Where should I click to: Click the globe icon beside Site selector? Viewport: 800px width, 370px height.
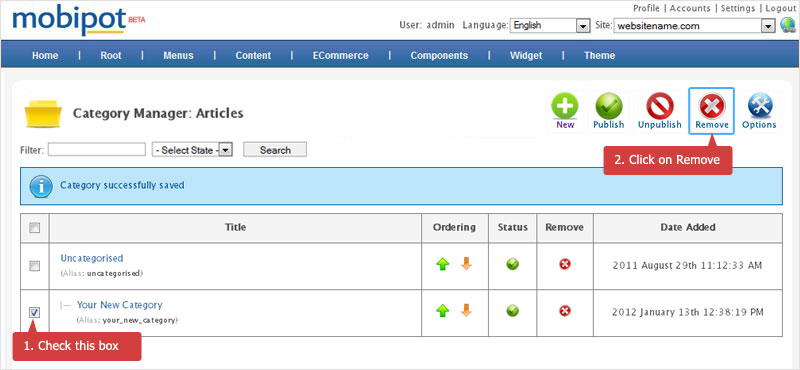787,25
